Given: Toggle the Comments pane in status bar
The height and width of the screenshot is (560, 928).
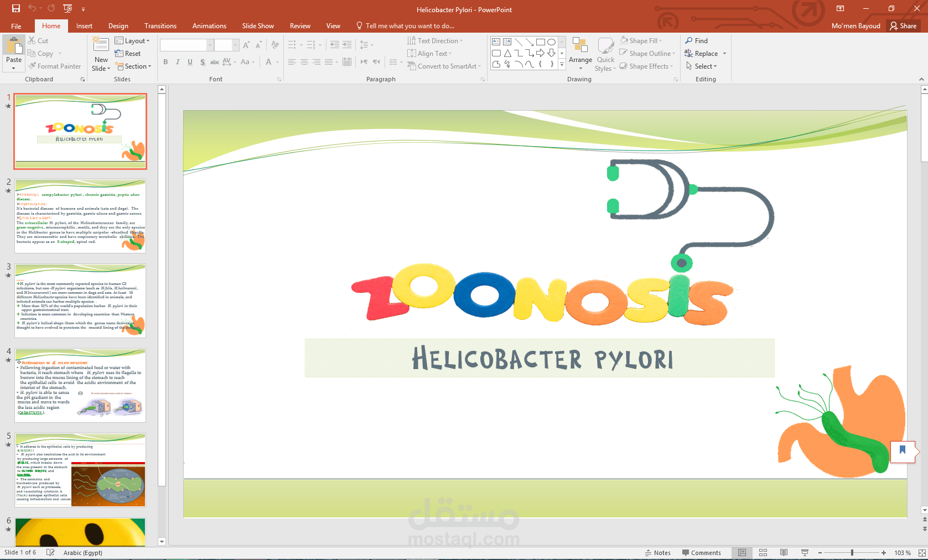Looking at the screenshot, I should (702, 553).
